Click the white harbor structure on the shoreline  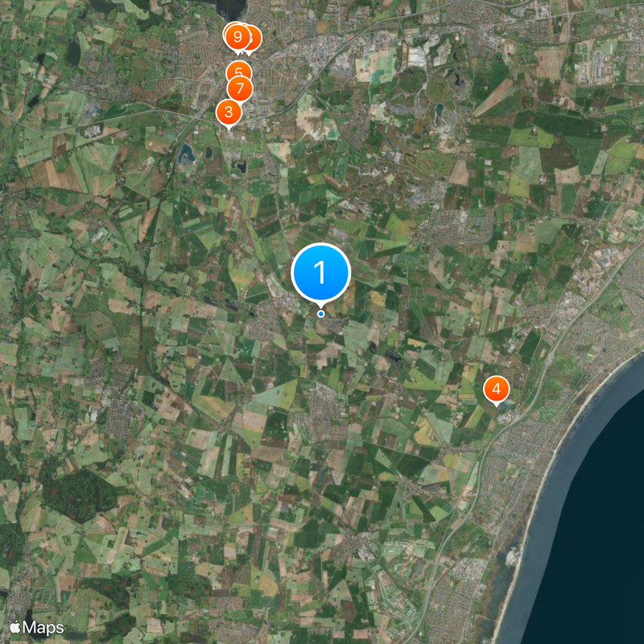(x=512, y=558)
